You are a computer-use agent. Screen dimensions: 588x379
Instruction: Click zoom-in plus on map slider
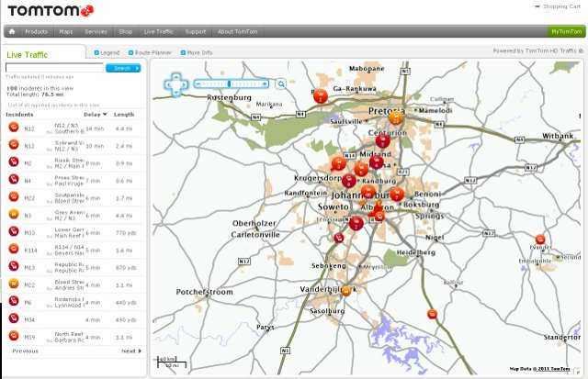tap(266, 84)
